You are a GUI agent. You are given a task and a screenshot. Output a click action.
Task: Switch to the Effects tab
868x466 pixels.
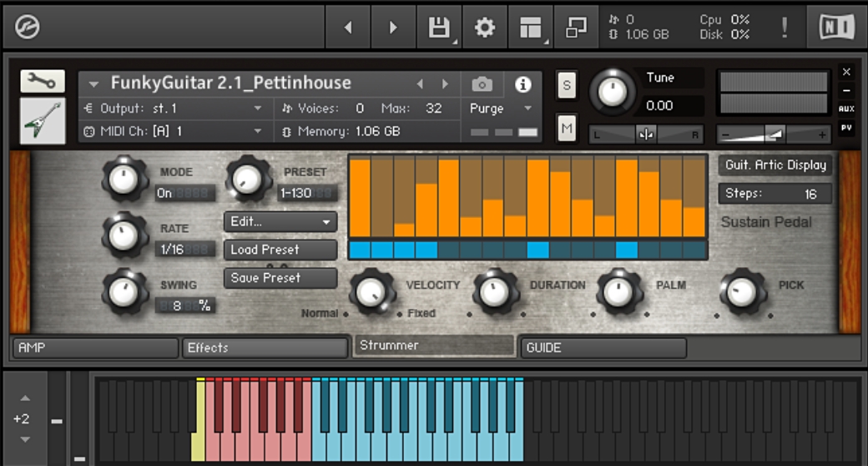[x=265, y=348]
